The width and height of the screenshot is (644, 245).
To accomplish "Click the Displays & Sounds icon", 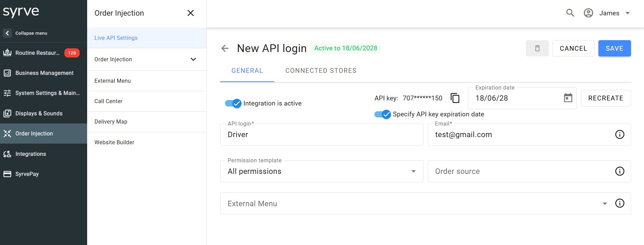I will pos(7,113).
